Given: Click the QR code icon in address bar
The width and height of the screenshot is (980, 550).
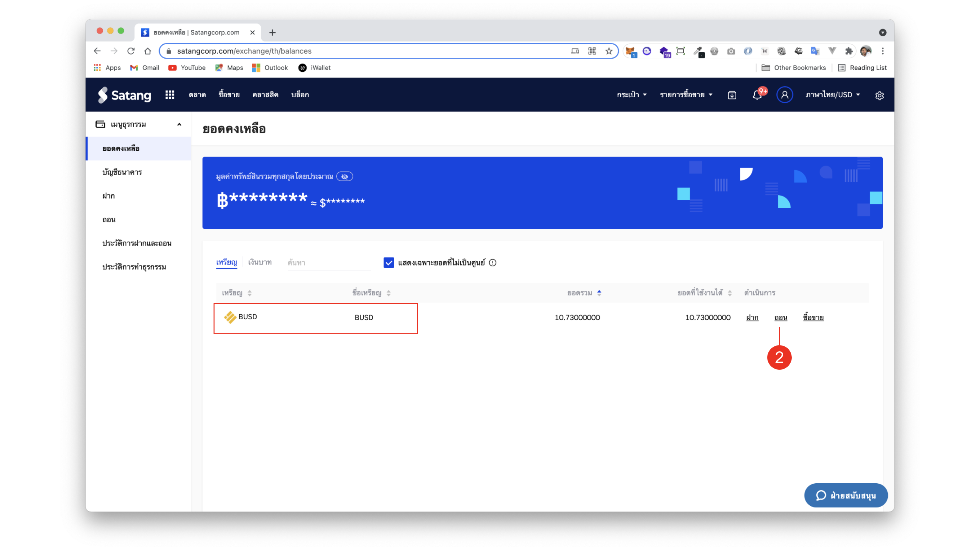Looking at the screenshot, I should click(592, 51).
